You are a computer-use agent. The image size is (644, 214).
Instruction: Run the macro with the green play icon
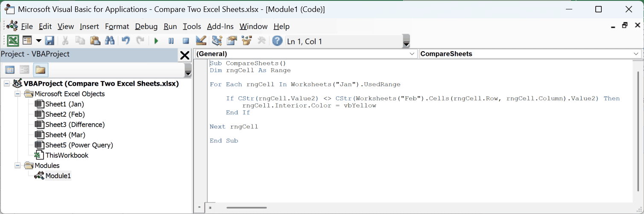pyautogui.click(x=156, y=41)
